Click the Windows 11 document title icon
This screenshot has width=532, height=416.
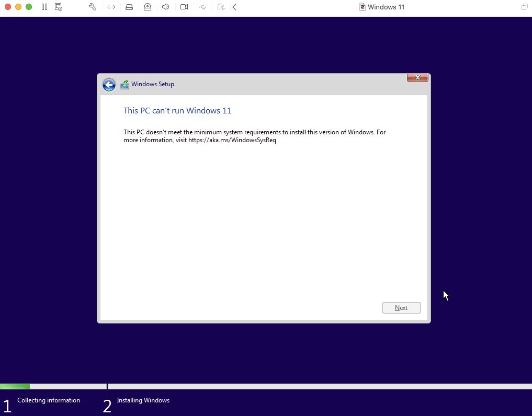pos(363,7)
